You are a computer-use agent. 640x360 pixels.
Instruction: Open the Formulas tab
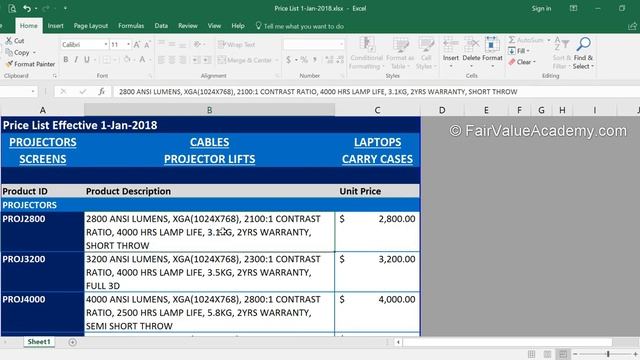tap(131, 26)
